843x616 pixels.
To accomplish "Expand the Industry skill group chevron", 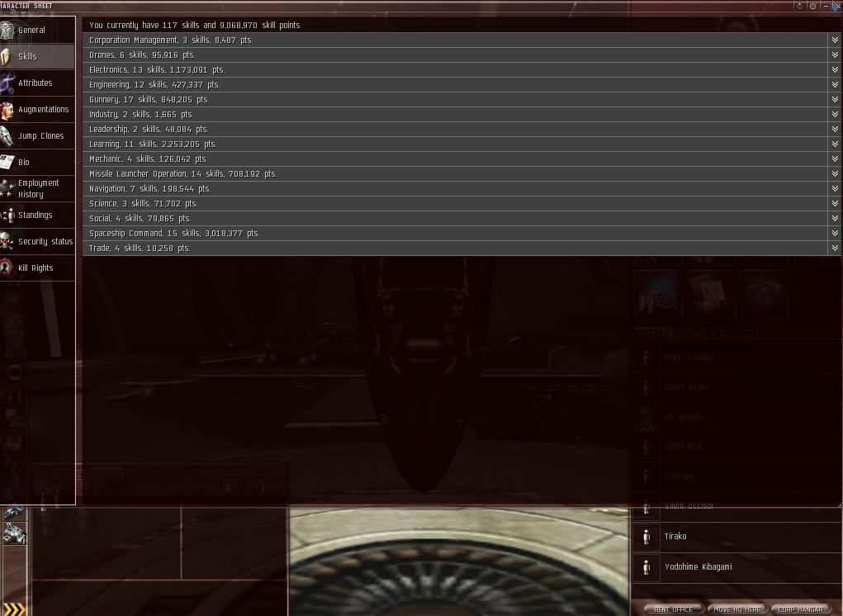I will pos(835,115).
